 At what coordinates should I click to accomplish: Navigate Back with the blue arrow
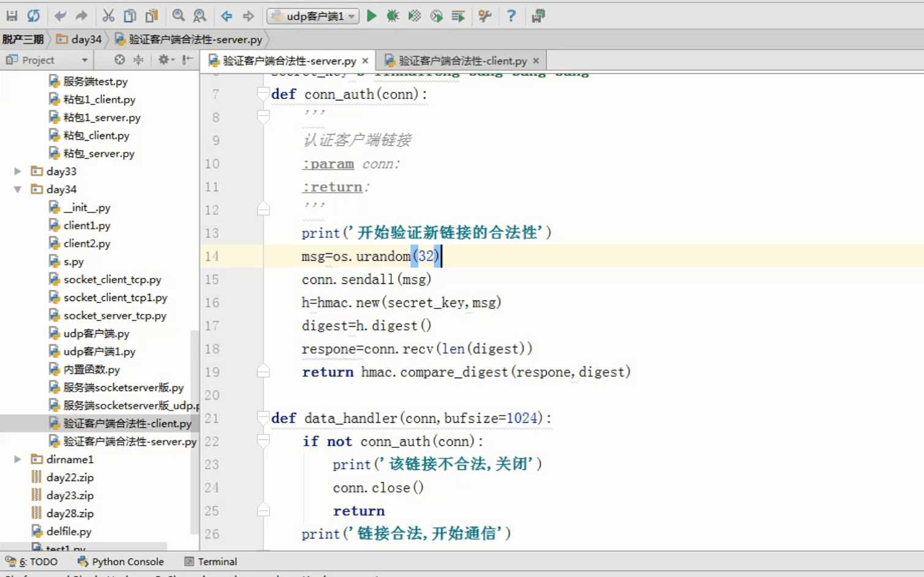tap(227, 16)
